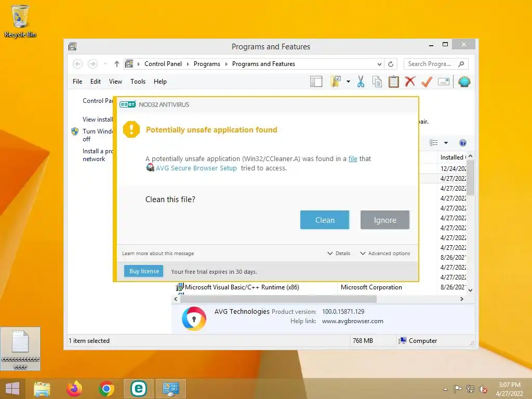Click Control Panel in the breadcrumb path
532x399 pixels.
(163, 64)
